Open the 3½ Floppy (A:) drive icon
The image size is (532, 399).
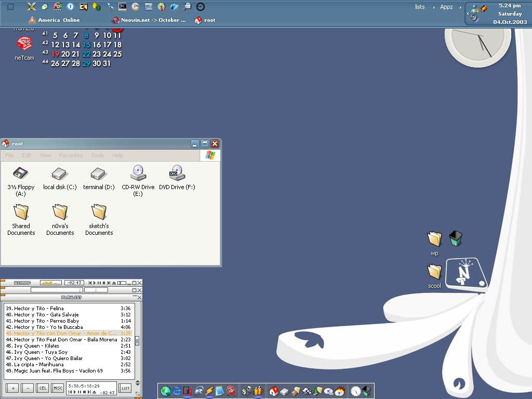pos(21,174)
